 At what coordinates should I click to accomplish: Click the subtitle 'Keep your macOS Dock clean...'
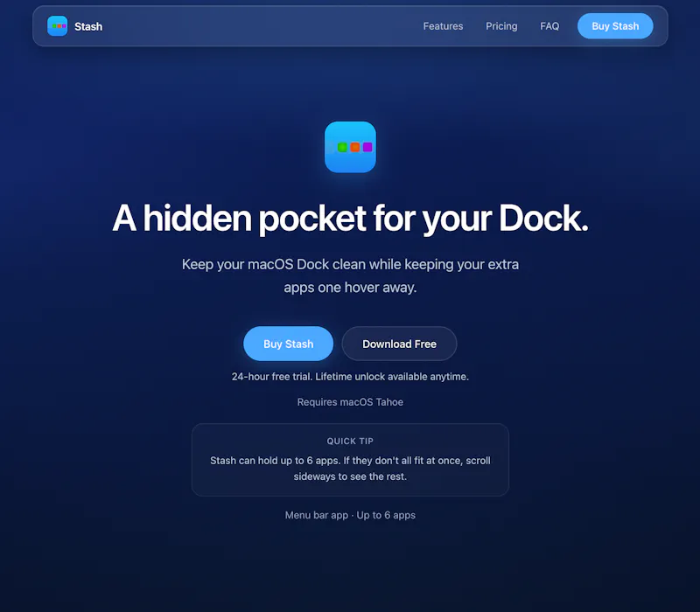[350, 275]
